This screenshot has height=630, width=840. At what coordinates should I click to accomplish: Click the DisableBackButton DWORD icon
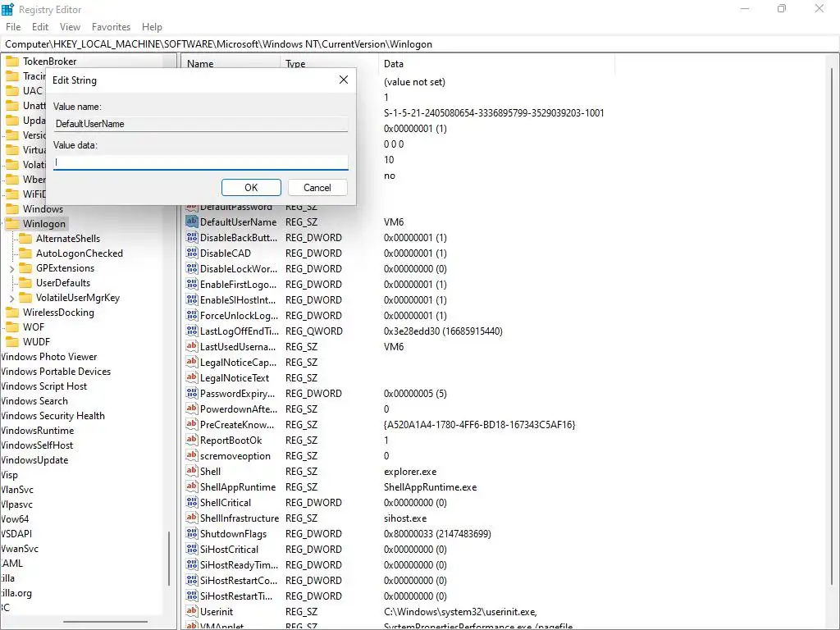point(192,237)
